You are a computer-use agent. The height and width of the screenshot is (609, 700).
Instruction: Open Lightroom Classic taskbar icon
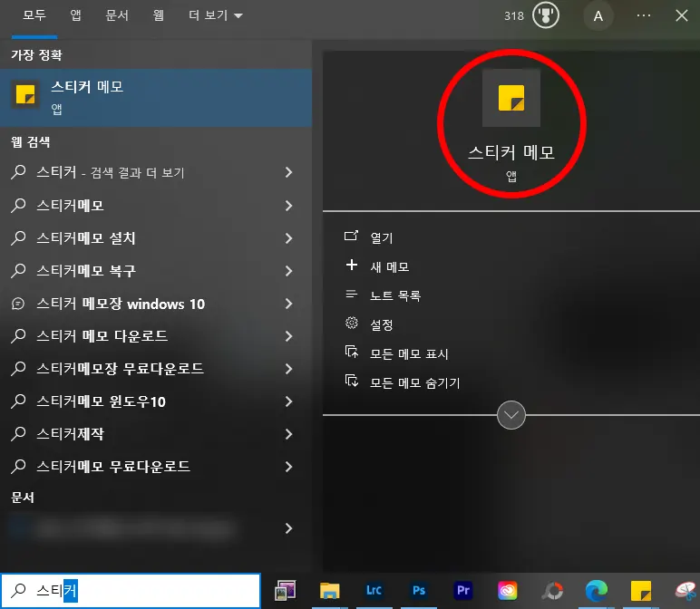coord(374,591)
